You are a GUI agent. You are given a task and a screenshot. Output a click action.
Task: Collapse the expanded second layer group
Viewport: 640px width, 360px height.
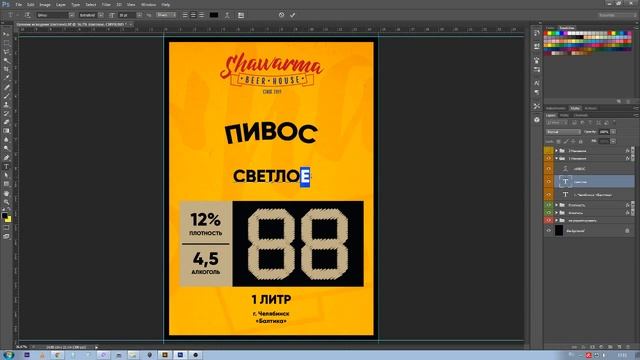556,158
